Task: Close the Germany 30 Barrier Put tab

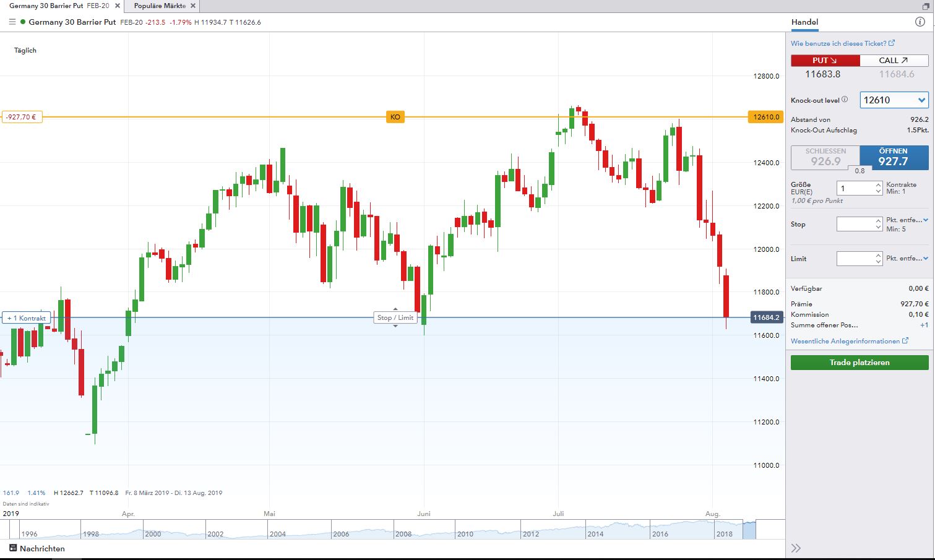Action: pos(118,6)
